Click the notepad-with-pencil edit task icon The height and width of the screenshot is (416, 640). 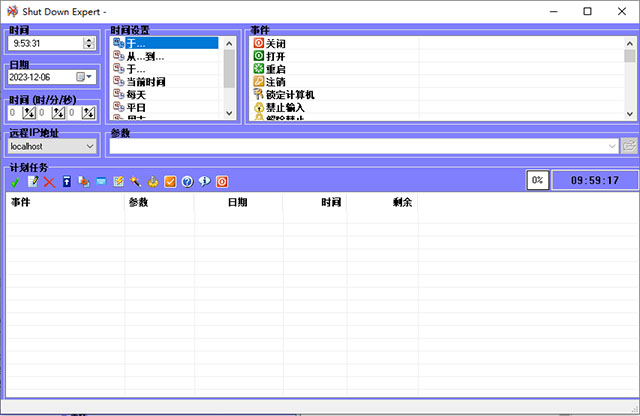33,182
